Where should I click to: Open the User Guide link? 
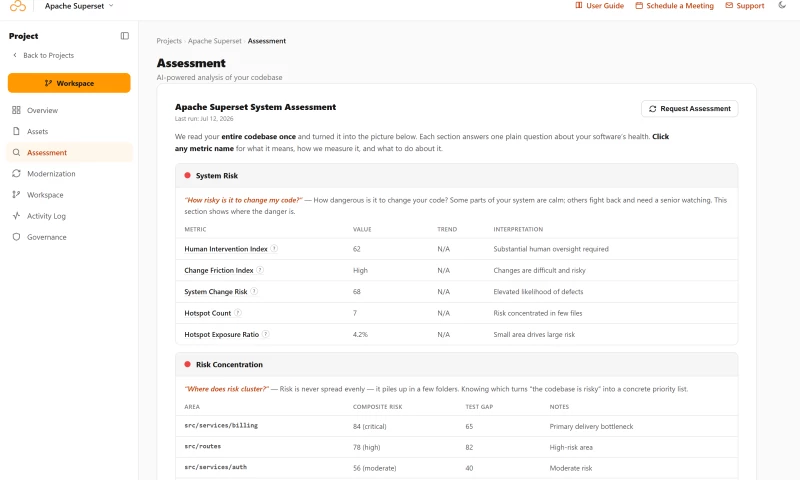coord(599,6)
